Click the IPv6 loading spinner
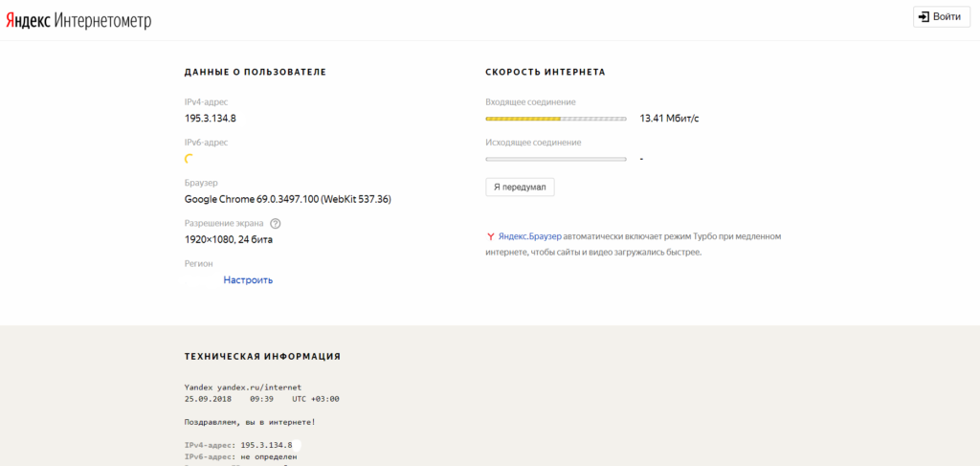The height and width of the screenshot is (466, 980). pyautogui.click(x=189, y=159)
